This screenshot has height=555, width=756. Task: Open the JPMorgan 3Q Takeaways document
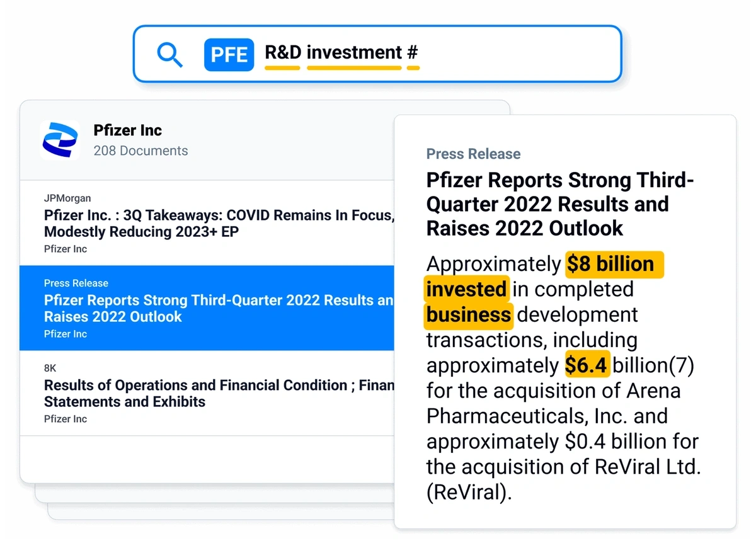click(208, 223)
